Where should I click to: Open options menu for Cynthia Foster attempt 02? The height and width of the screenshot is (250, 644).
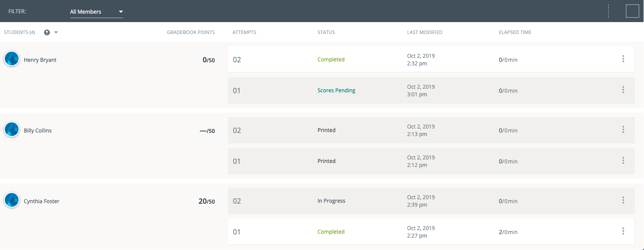pos(623,201)
